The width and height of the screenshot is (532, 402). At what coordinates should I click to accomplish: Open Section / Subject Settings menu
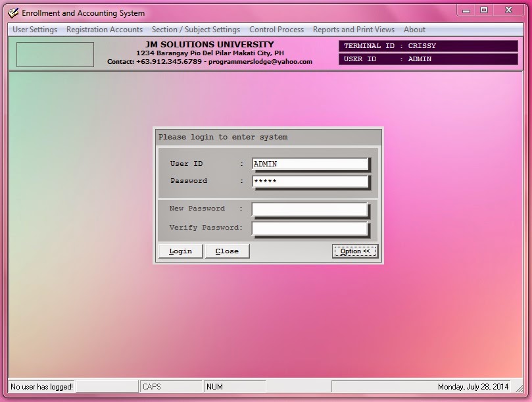(196, 30)
